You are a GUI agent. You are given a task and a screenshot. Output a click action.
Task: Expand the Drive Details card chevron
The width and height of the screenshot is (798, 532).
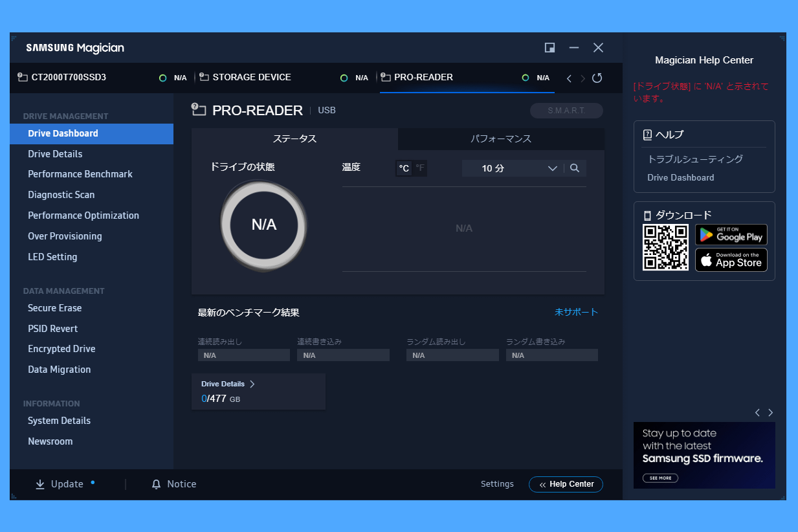252,384
